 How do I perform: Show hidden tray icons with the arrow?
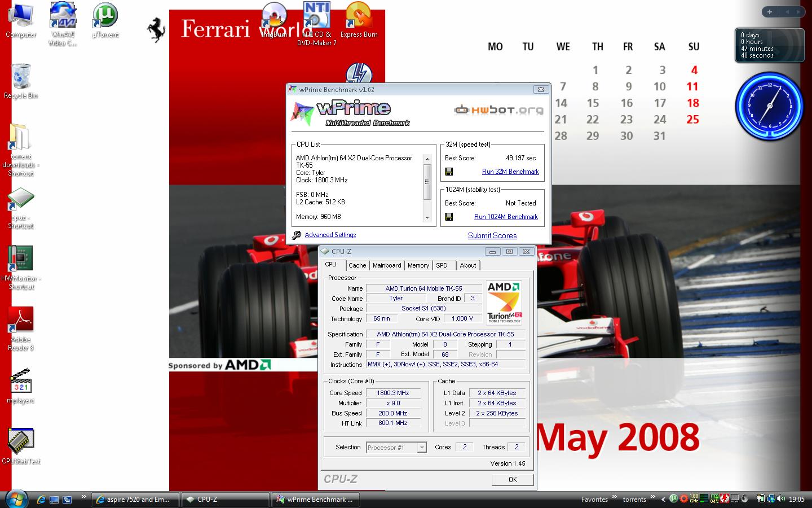(x=664, y=499)
